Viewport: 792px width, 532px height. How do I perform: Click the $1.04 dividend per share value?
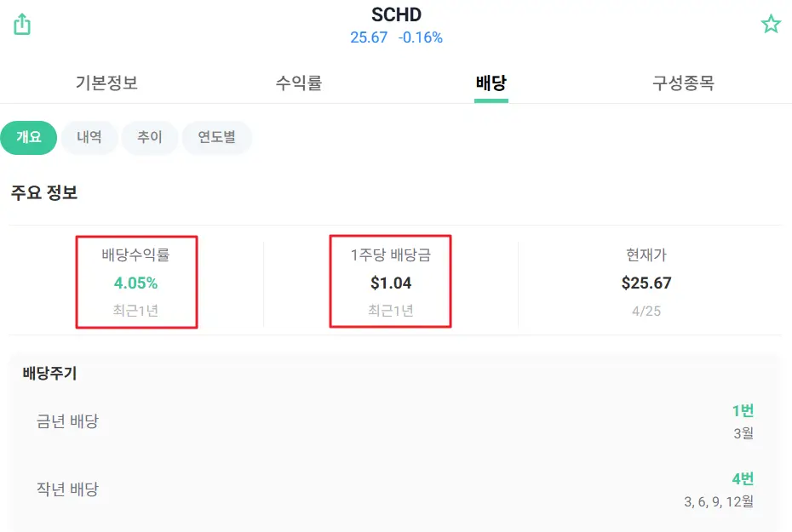(x=391, y=283)
